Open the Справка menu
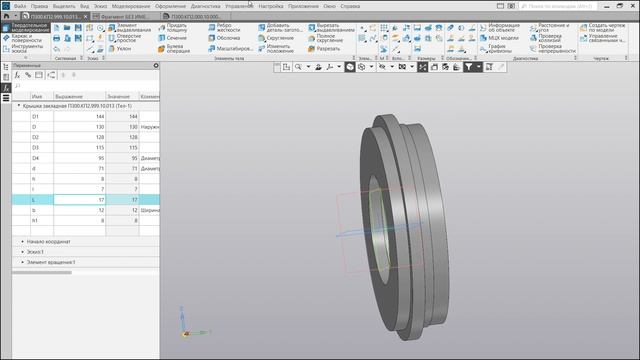 coord(350,6)
